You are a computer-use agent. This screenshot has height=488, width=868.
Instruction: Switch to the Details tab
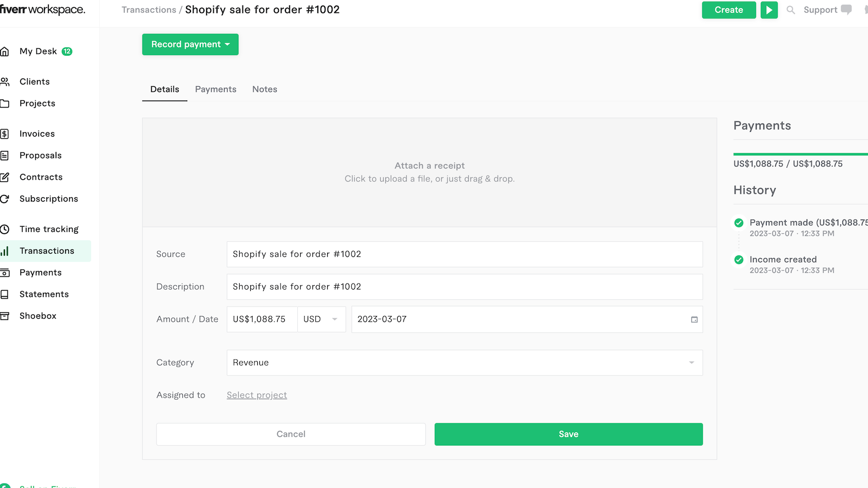(165, 89)
